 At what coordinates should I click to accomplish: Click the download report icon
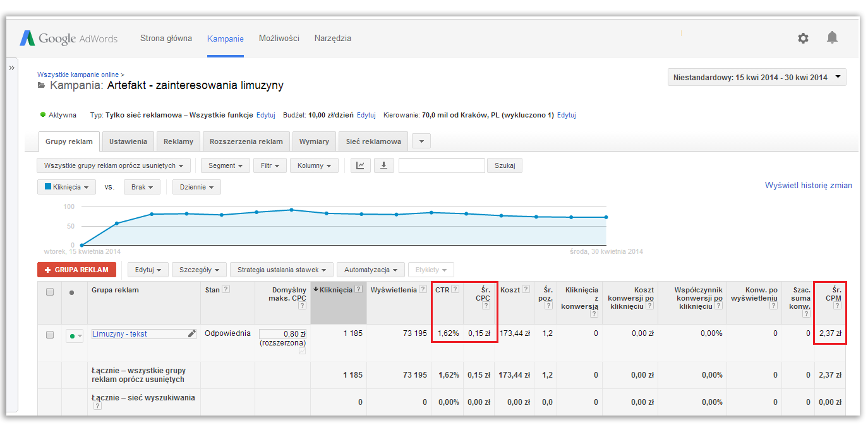pyautogui.click(x=383, y=165)
